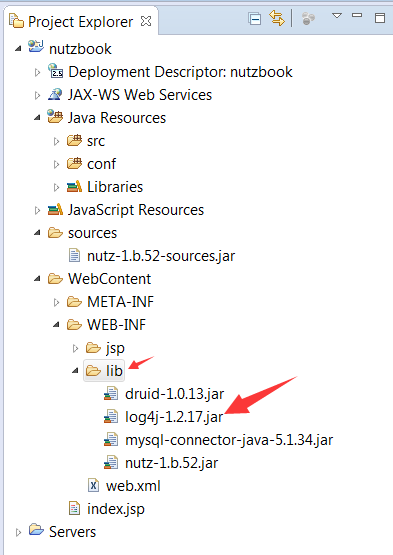Click the JAX-WS Web Services icon
The width and height of the screenshot is (393, 555).
55,94
